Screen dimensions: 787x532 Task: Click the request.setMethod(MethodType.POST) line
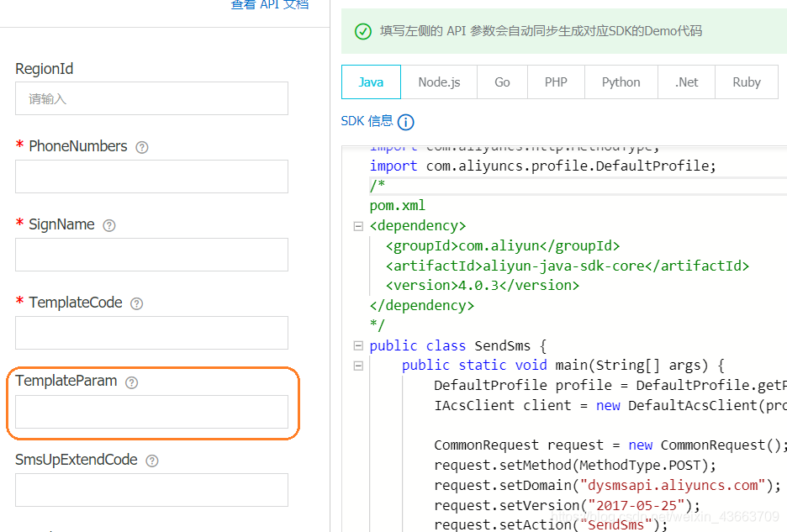point(575,466)
